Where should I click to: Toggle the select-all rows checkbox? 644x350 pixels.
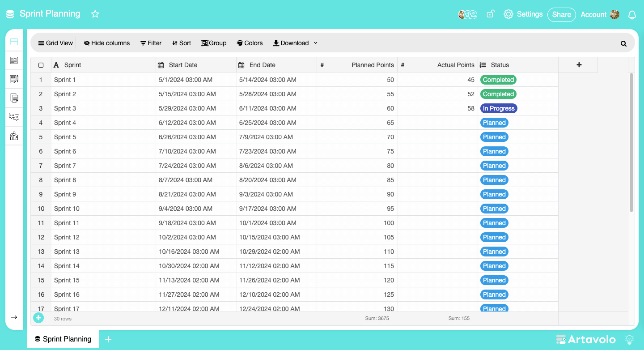coord(41,65)
